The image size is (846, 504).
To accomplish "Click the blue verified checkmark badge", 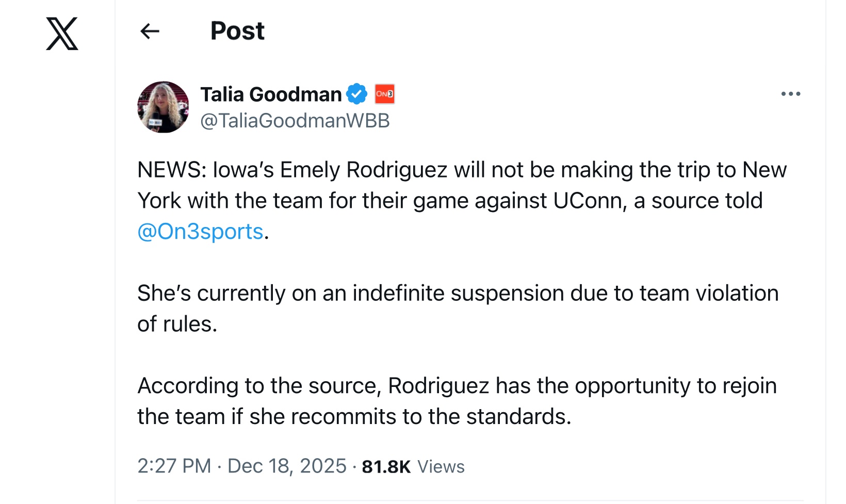I will pyautogui.click(x=356, y=94).
